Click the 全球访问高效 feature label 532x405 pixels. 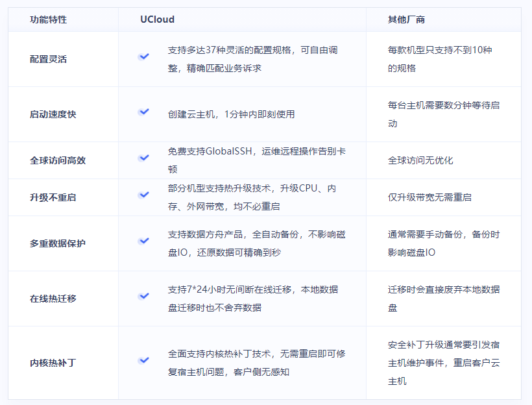[58, 160]
